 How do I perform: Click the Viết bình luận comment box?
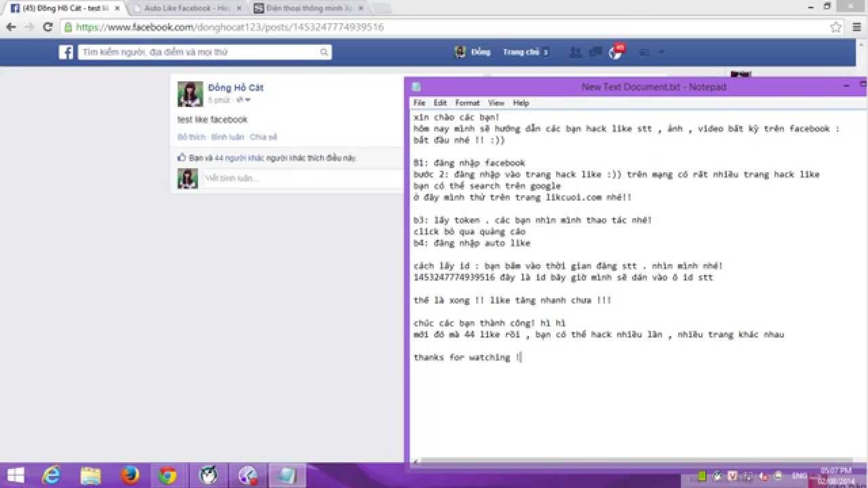point(302,178)
